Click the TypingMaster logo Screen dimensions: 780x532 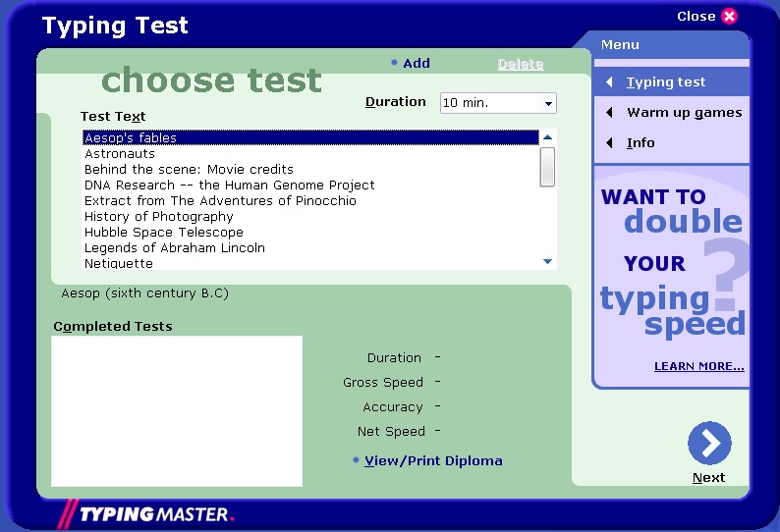145,513
